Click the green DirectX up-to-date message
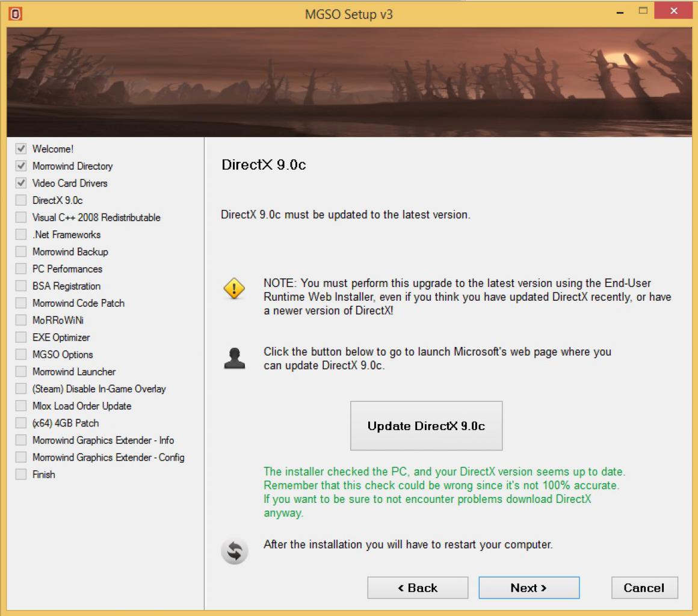 pos(444,492)
